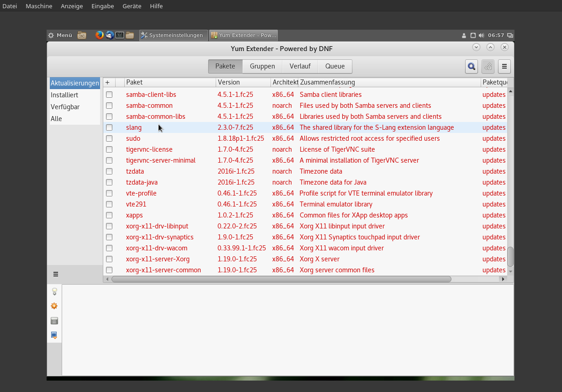Screen dimensions: 562x392
Task: Open the Anzeige menu
Action: point(72,6)
